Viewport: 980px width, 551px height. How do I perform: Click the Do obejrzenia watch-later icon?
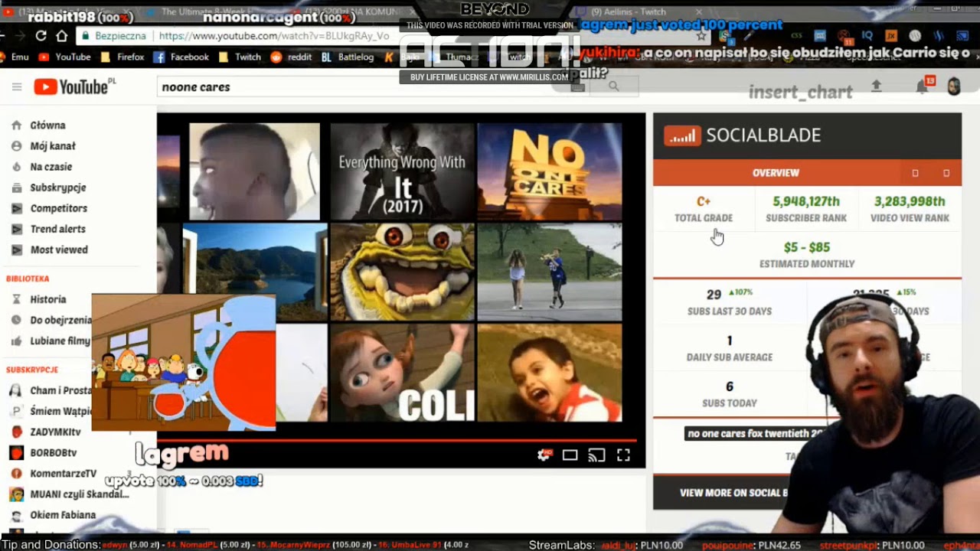(x=16, y=321)
